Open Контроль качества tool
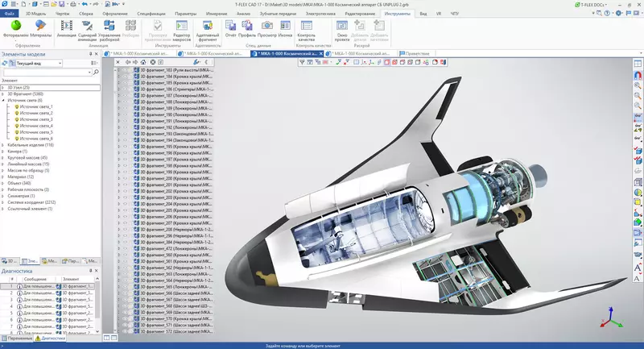Viewport: 644px width, 349px height. pos(306,28)
